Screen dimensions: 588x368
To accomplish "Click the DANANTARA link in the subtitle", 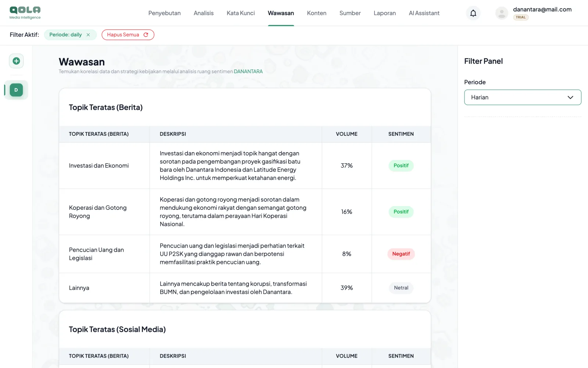I will pyautogui.click(x=248, y=72).
